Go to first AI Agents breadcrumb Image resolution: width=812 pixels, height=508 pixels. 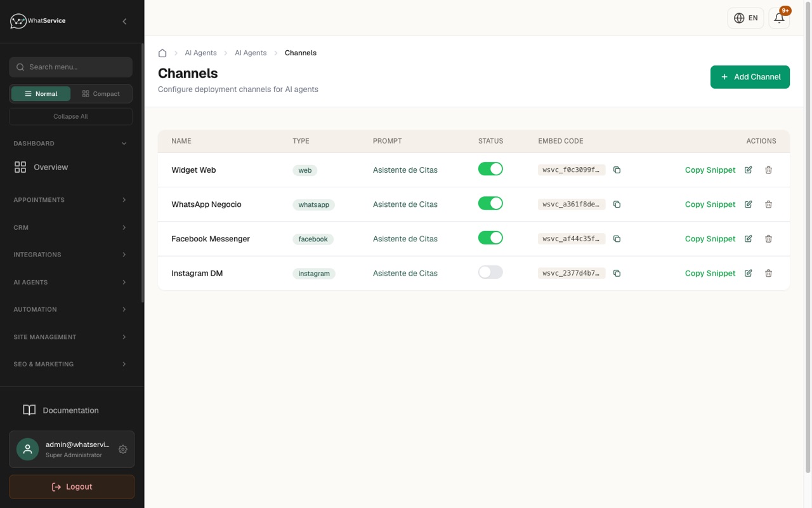200,53
